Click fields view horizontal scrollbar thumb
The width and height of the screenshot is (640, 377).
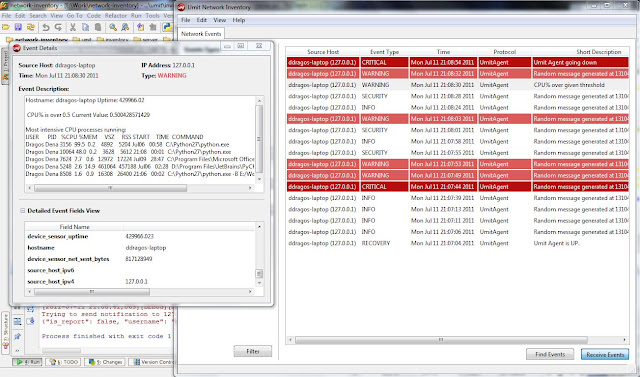tap(92, 291)
